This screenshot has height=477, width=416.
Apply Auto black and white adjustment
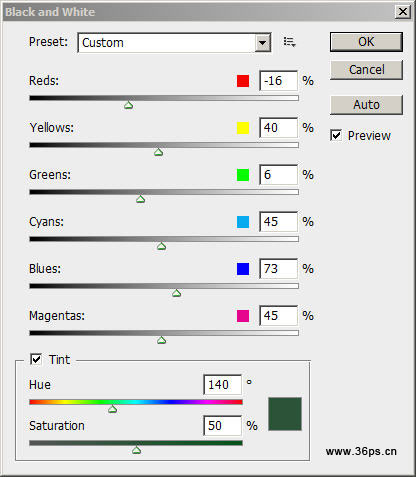click(x=366, y=105)
